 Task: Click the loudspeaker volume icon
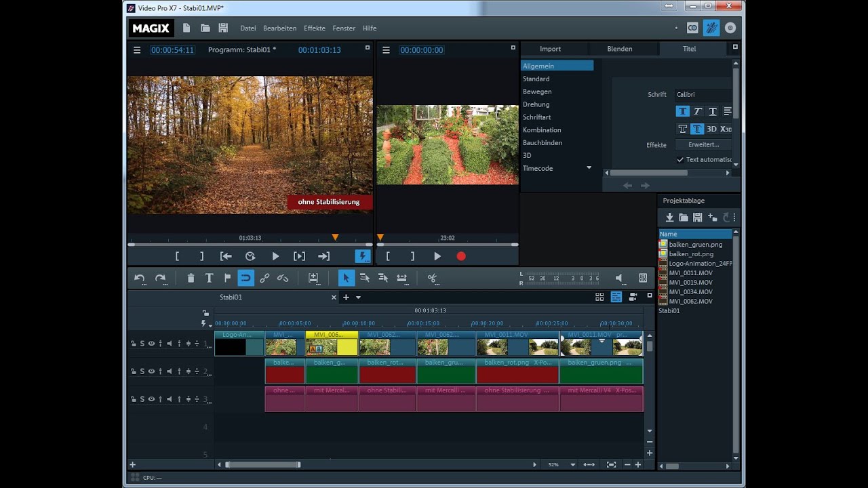[x=619, y=278]
